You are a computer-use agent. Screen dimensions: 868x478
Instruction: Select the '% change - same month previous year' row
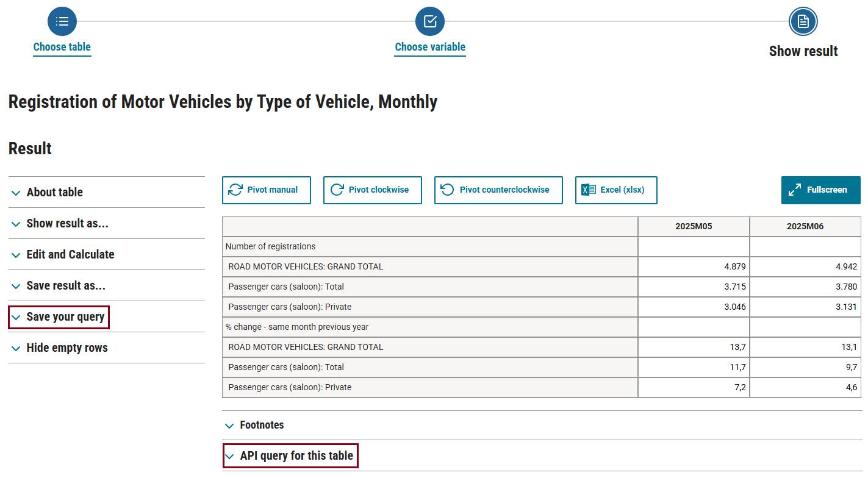point(430,327)
